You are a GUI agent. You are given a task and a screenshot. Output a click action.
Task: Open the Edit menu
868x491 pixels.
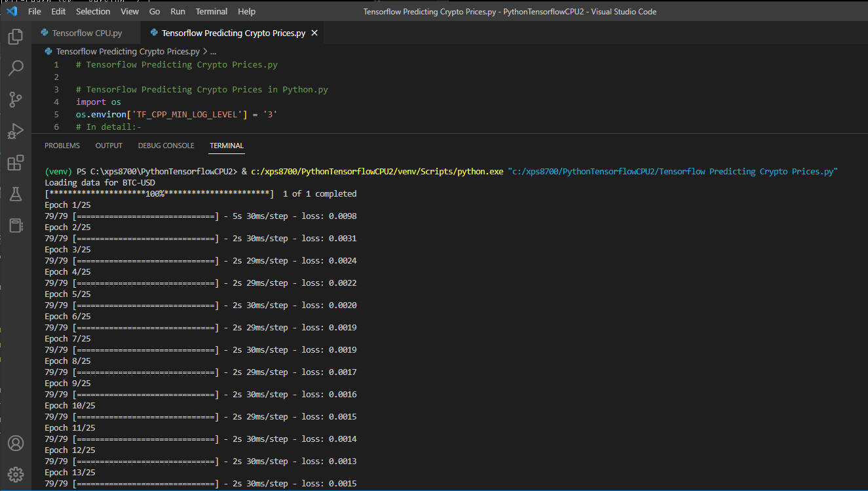click(58, 11)
